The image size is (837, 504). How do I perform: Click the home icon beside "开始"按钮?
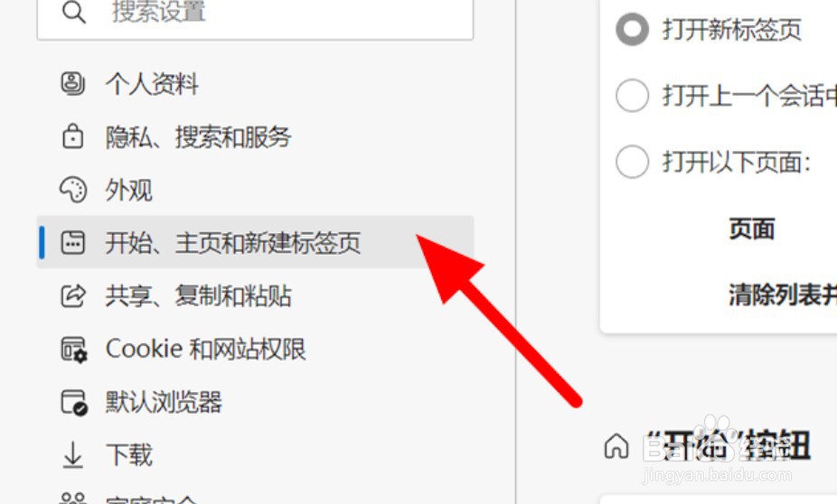616,446
